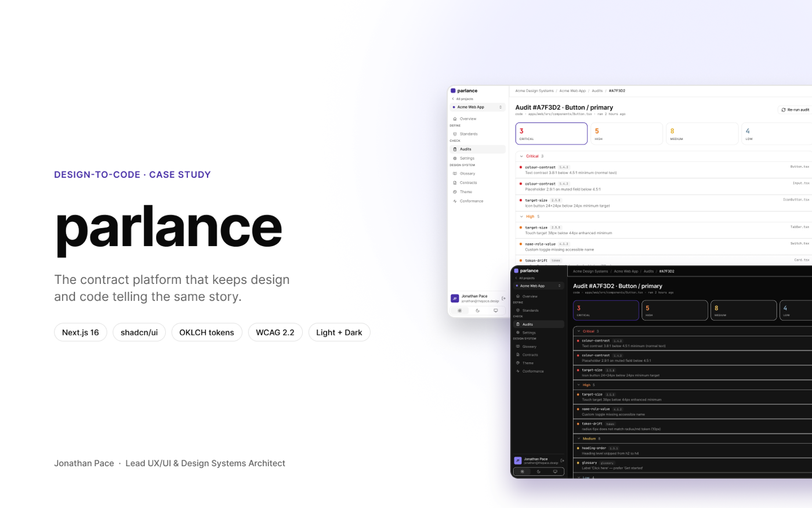Viewport: 812px width, 508px height.
Task: Switch to light mode sun toggle in light window
Action: pos(460,311)
